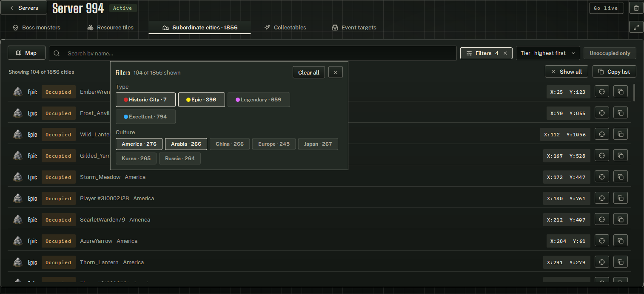
Task: Click Clear all filters button
Action: (308, 72)
